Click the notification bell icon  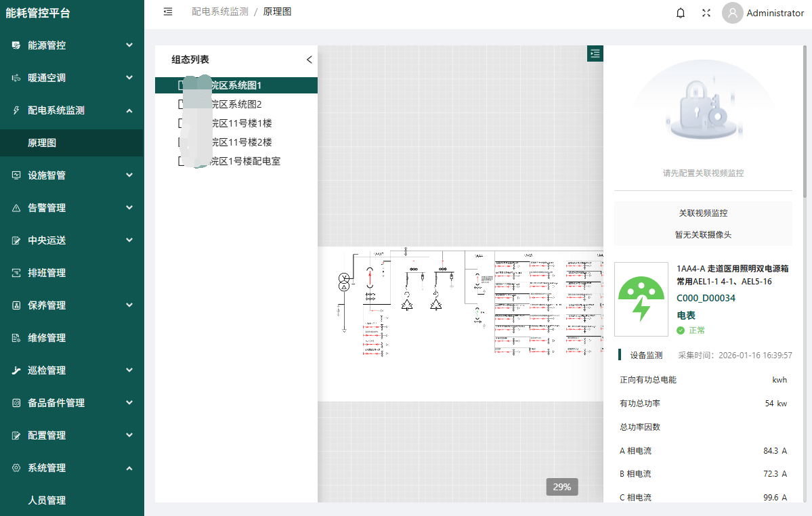(681, 13)
